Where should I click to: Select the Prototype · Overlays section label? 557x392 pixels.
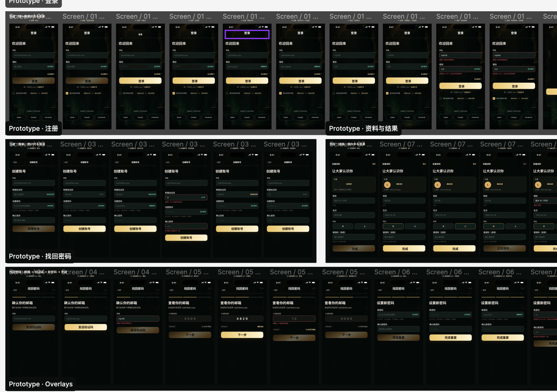pos(41,384)
